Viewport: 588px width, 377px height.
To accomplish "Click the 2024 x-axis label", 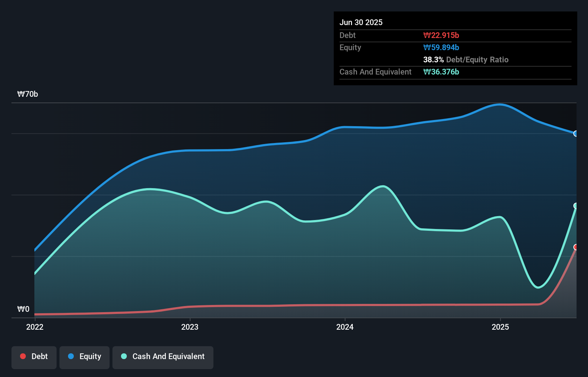I will [345, 327].
